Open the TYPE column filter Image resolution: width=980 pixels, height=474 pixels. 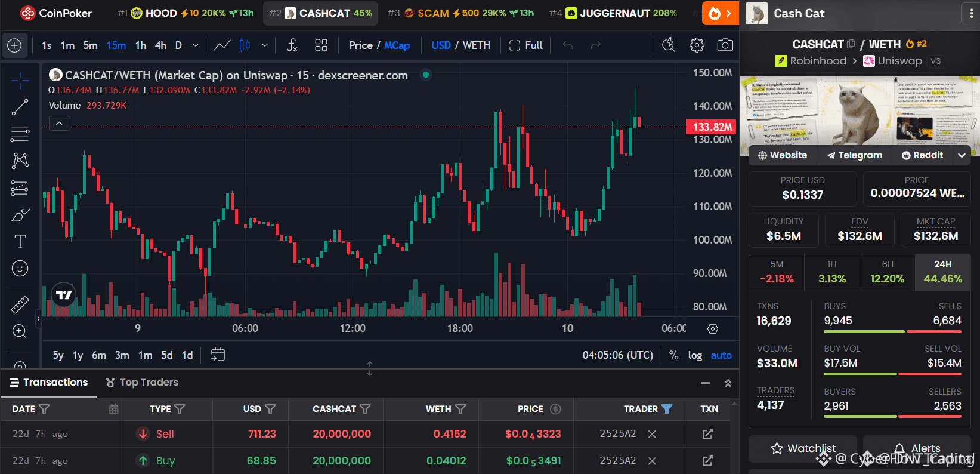(180, 409)
